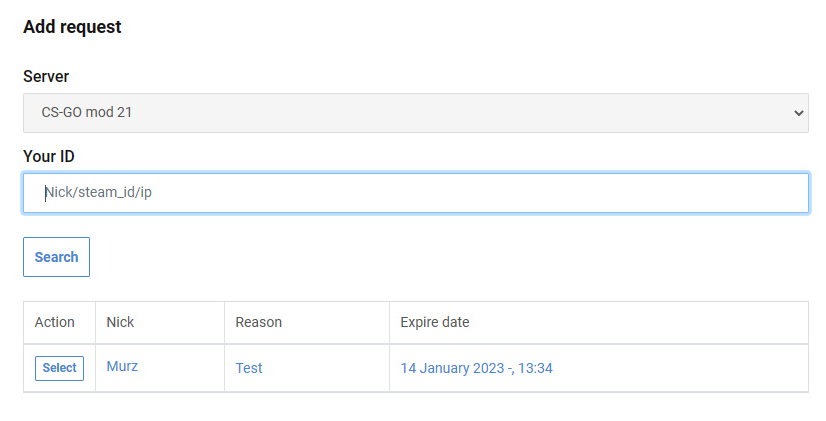This screenshot has width=826, height=421.
Task: Focus the Your ID input field
Action: (x=416, y=193)
